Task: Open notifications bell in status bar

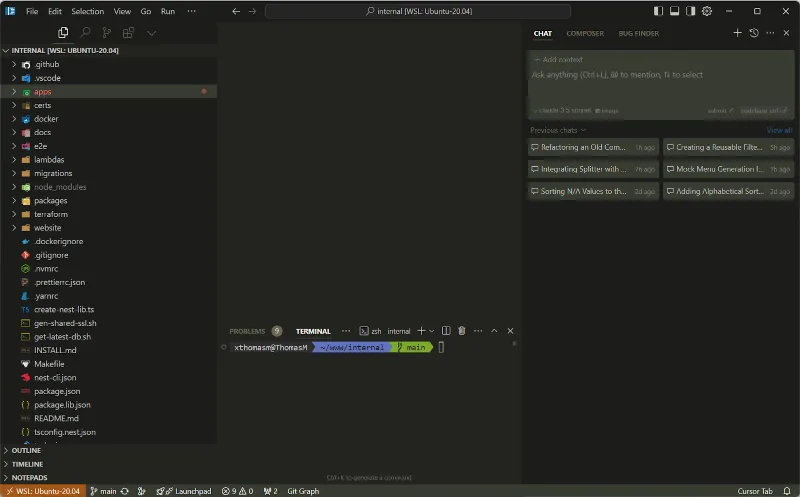Action: 787,491
